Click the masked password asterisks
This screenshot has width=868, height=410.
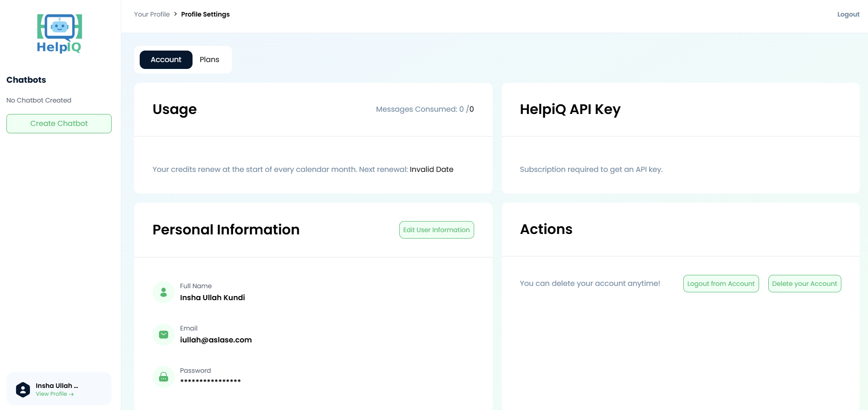(210, 381)
